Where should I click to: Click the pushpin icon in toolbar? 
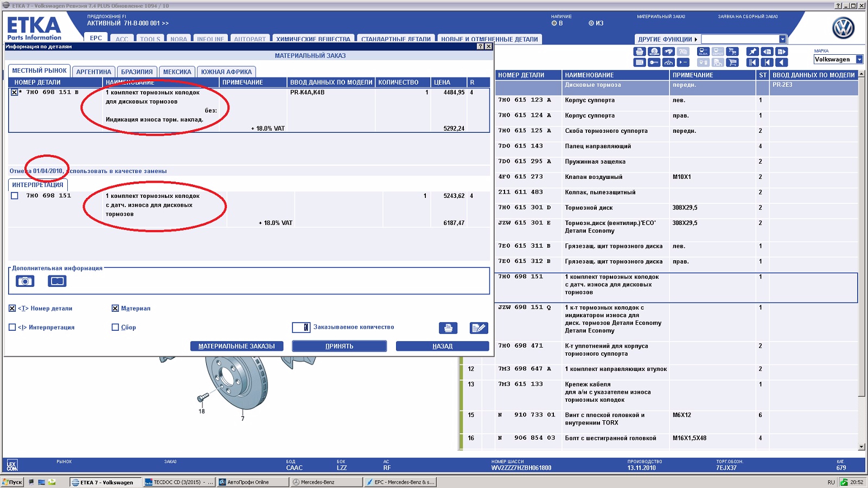752,52
